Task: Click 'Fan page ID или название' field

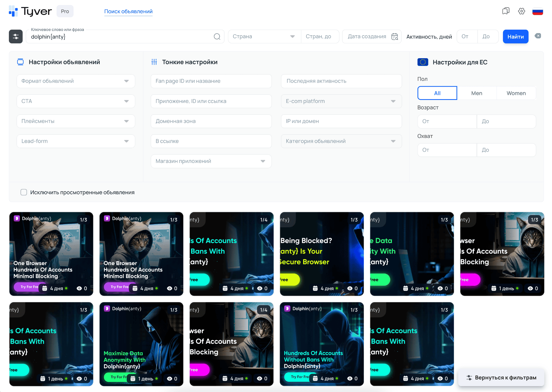Action: click(211, 81)
